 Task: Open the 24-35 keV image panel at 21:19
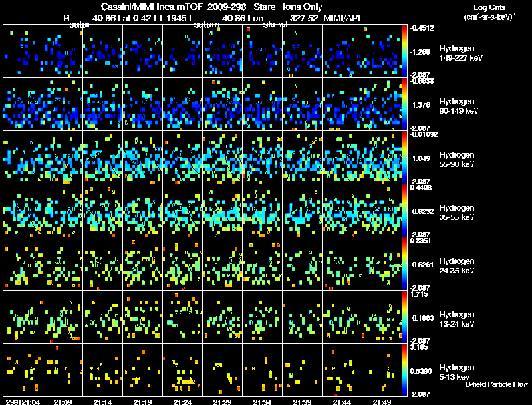tap(143, 263)
